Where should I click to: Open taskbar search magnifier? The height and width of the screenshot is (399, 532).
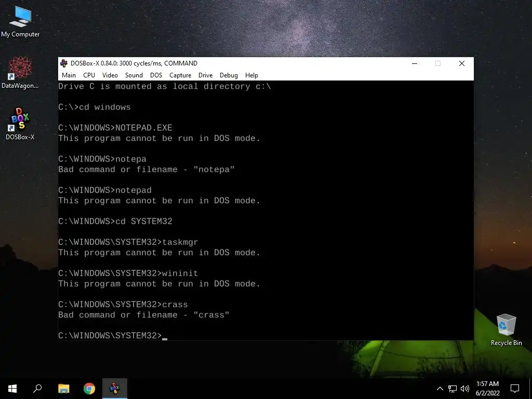pyautogui.click(x=37, y=389)
